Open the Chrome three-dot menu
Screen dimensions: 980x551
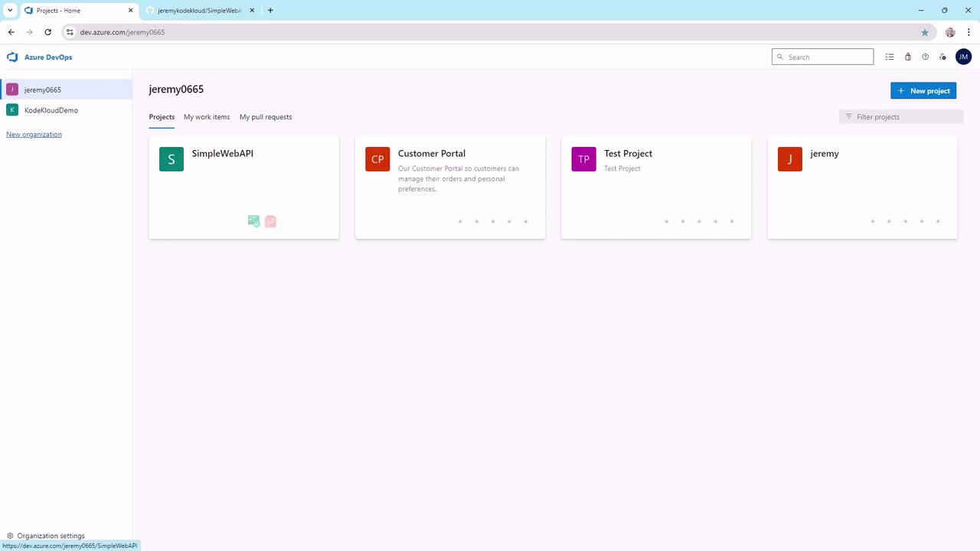pos(968,32)
